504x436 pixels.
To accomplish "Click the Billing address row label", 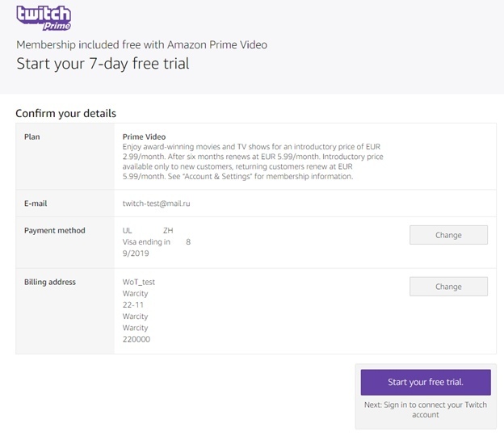I will point(50,282).
